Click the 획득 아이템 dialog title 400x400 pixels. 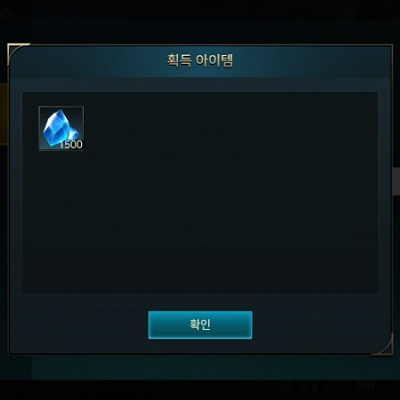(x=200, y=60)
